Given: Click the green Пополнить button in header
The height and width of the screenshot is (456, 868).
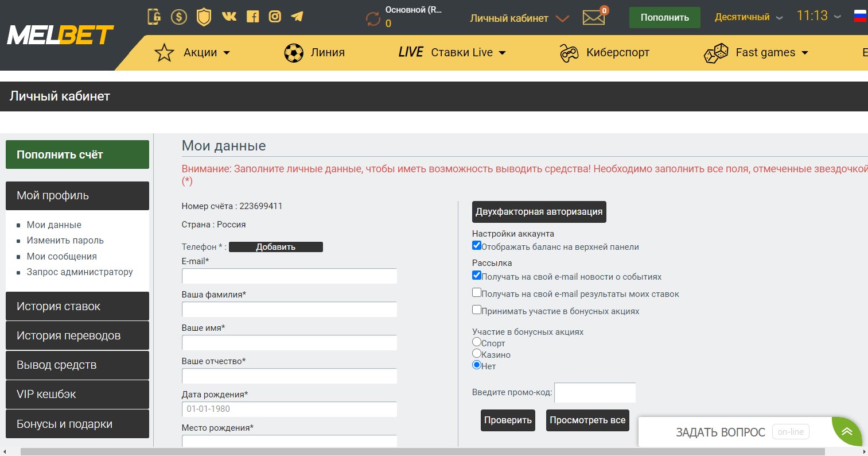Looking at the screenshot, I should coord(664,17).
